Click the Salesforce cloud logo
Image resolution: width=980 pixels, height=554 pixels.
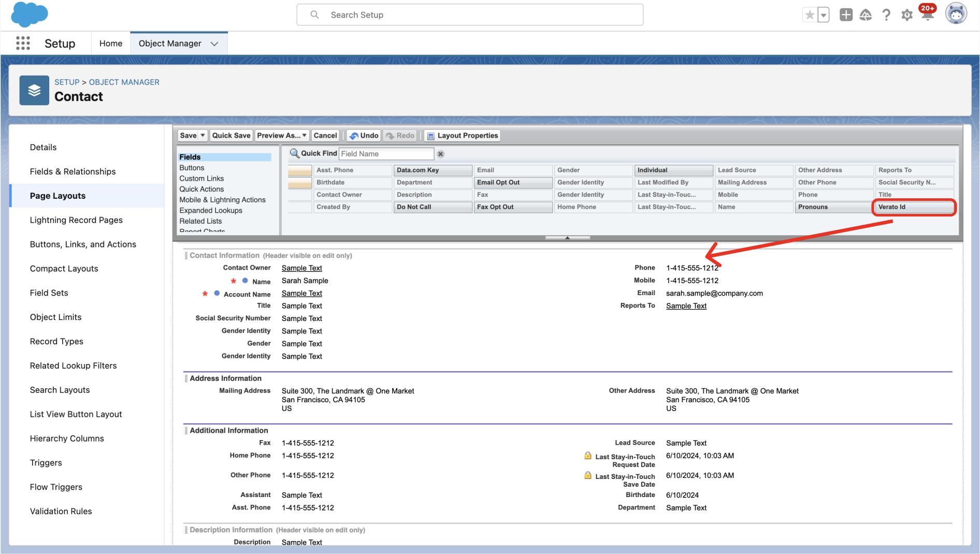pos(30,14)
